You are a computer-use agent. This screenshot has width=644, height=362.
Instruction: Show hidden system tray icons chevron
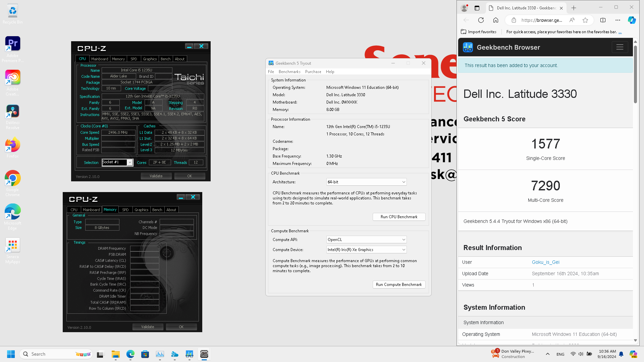(x=547, y=354)
